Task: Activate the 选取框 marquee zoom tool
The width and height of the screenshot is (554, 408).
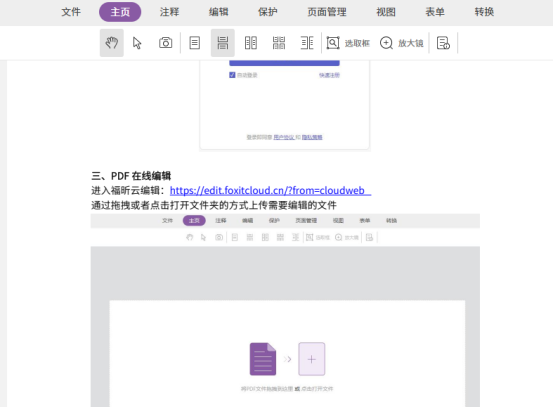Action: click(x=348, y=43)
